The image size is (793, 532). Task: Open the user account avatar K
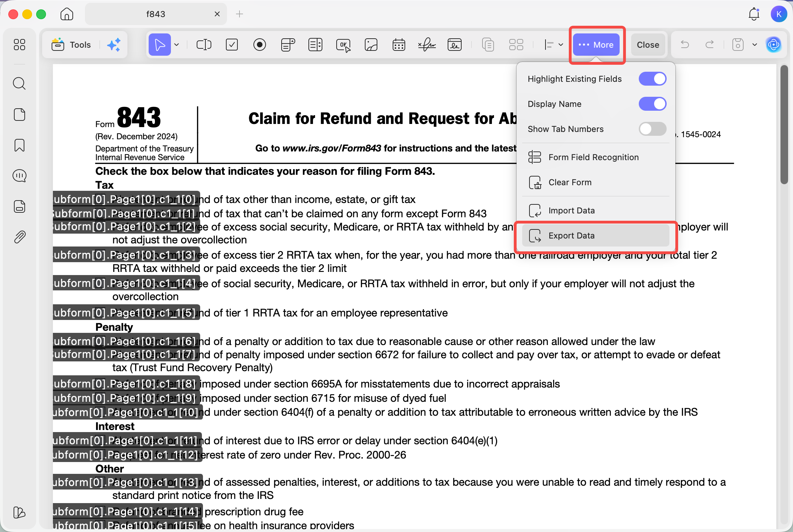tap(779, 14)
